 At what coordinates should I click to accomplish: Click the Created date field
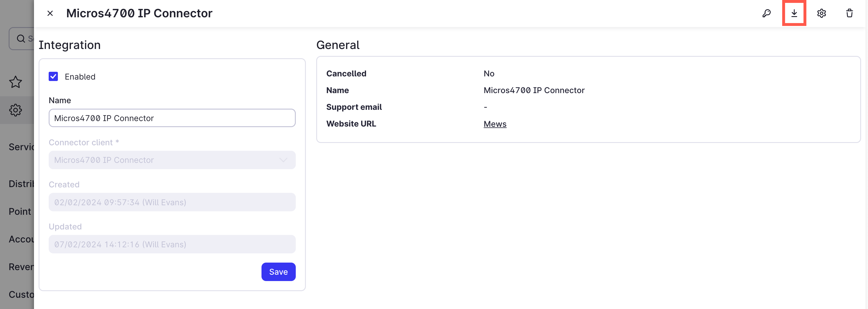(172, 202)
